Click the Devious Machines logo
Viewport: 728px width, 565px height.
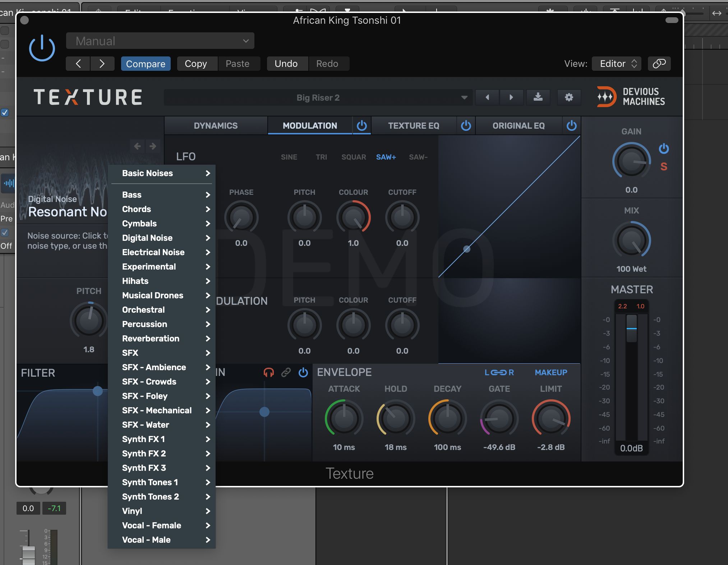631,97
